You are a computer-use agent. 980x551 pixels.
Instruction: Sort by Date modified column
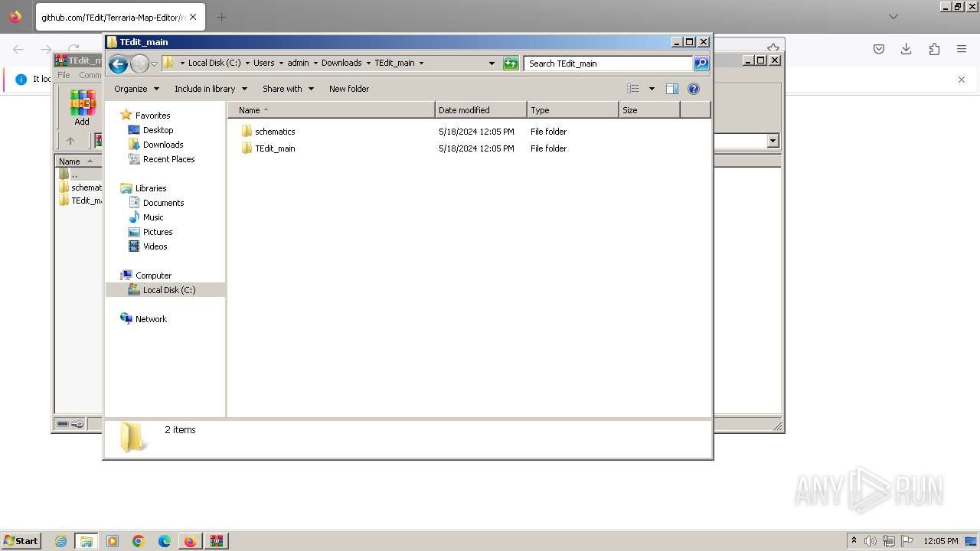481,110
